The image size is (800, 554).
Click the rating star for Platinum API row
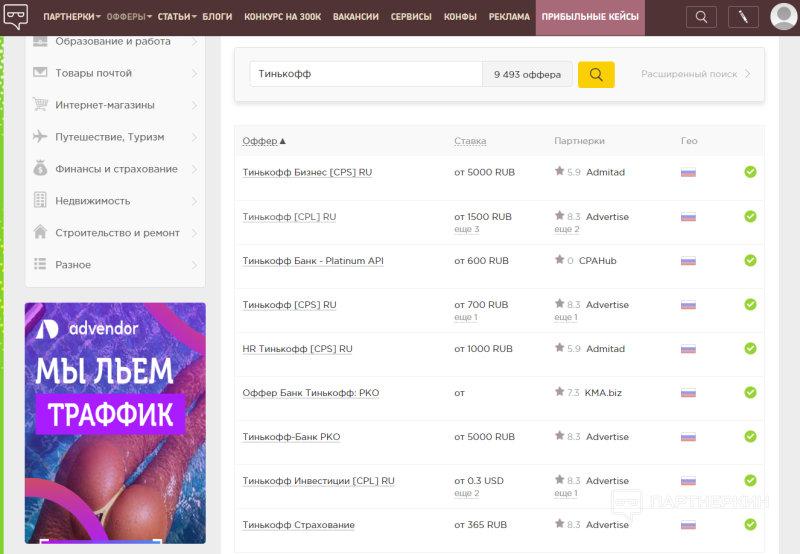pyautogui.click(x=560, y=260)
